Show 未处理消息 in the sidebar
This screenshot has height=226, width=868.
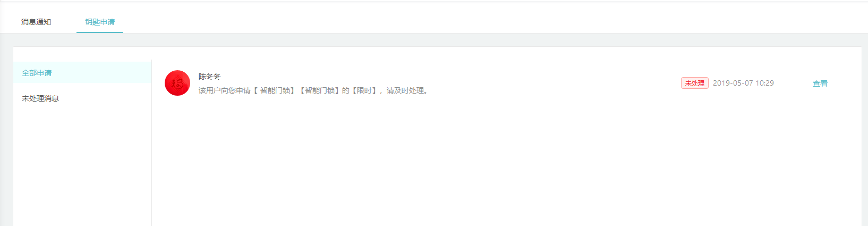click(40, 98)
